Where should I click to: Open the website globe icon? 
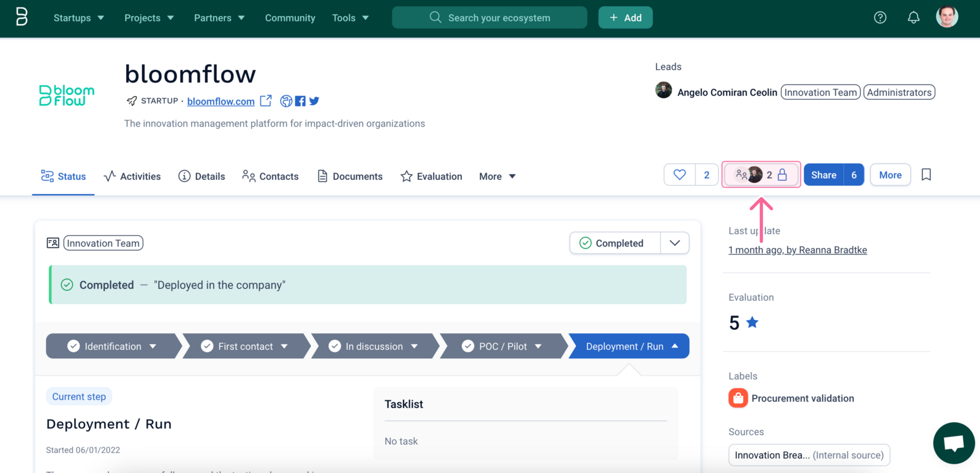click(286, 101)
